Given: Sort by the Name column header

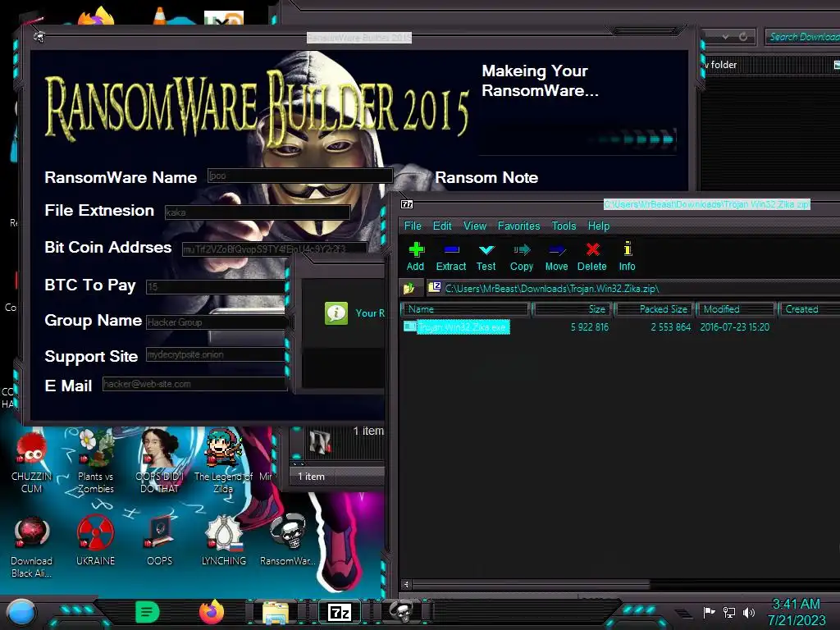Looking at the screenshot, I should pyautogui.click(x=465, y=309).
